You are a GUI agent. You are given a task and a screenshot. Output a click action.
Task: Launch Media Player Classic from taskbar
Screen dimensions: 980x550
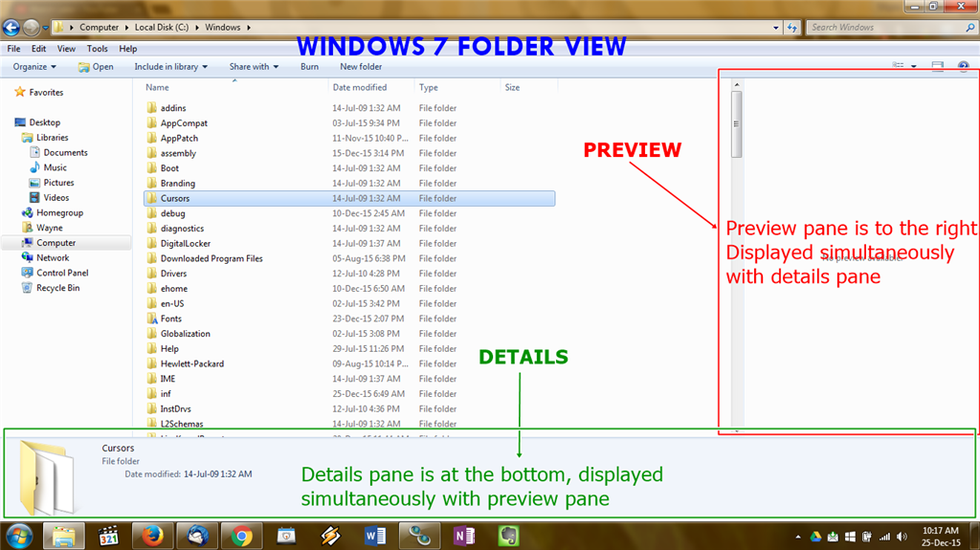(x=108, y=537)
